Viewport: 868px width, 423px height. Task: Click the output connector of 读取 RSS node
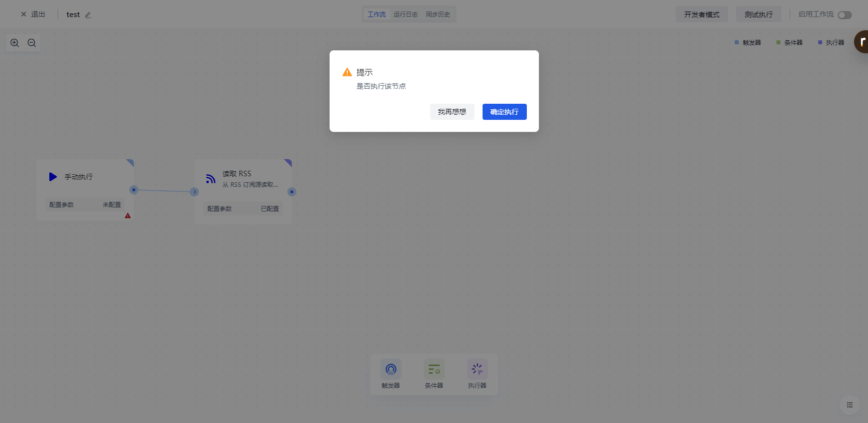click(x=292, y=192)
